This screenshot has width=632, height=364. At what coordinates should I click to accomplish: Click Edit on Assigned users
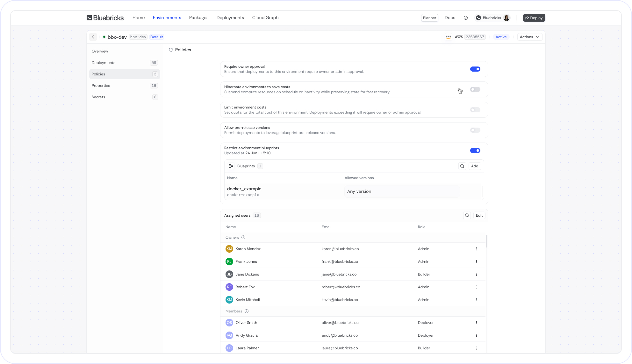[479, 215]
